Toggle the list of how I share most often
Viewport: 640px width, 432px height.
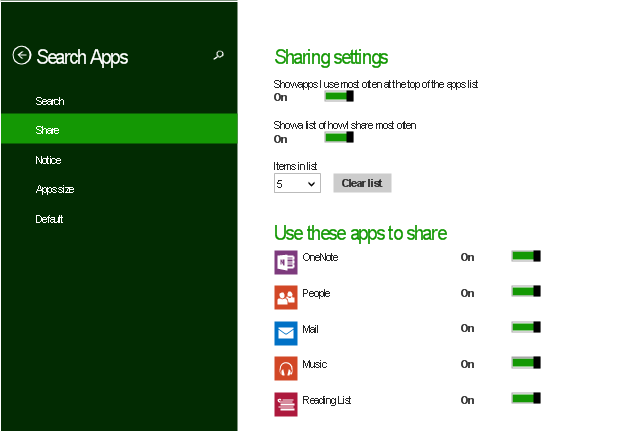pos(339,138)
